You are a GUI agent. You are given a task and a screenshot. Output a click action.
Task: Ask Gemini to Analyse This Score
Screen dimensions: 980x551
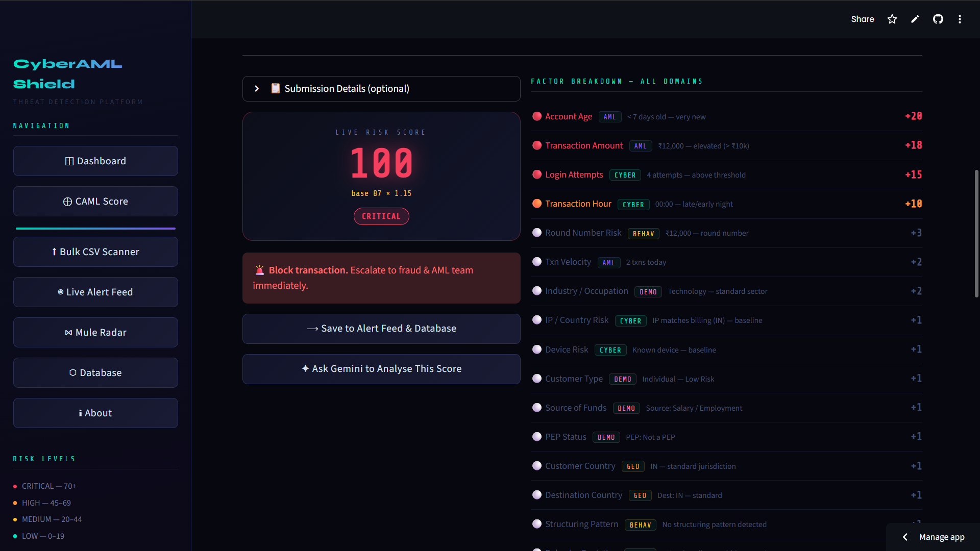(381, 368)
